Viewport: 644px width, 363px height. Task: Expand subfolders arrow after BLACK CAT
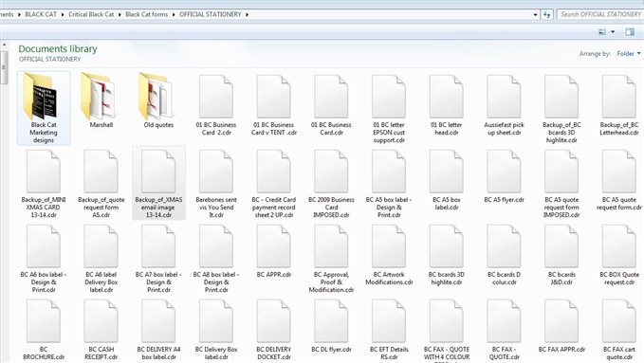pos(63,14)
